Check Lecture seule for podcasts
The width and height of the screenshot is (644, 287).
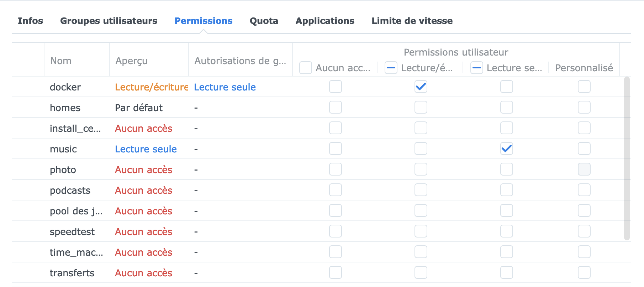(506, 190)
